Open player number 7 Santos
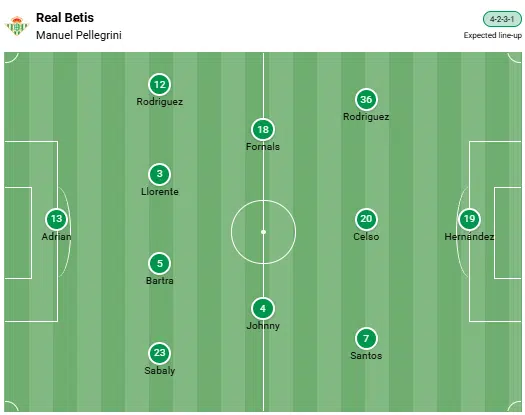This screenshot has height=415, width=525. coord(366,338)
